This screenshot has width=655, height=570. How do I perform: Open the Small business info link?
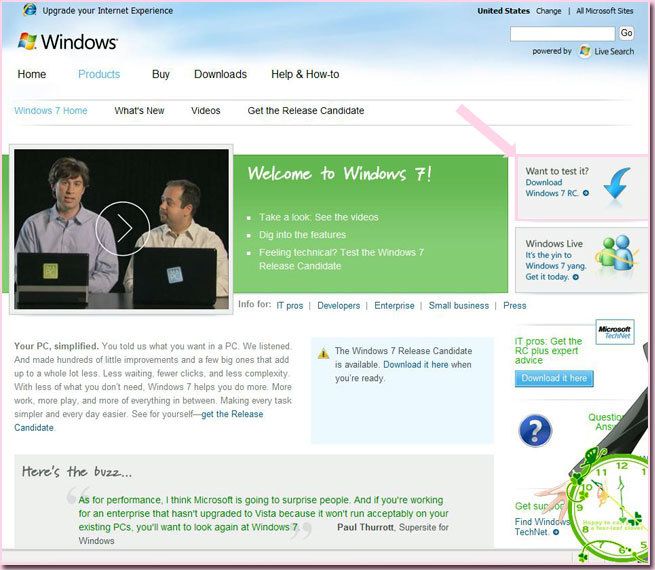tap(459, 306)
